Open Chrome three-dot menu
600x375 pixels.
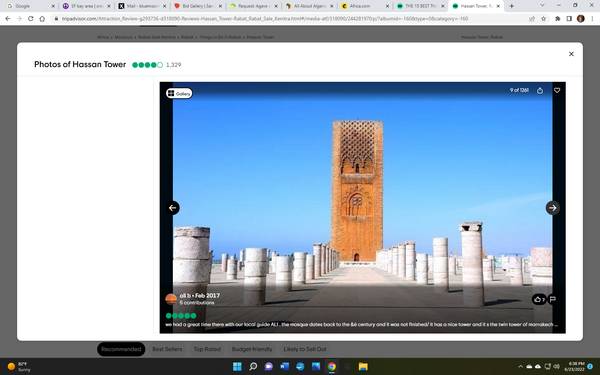592,19
